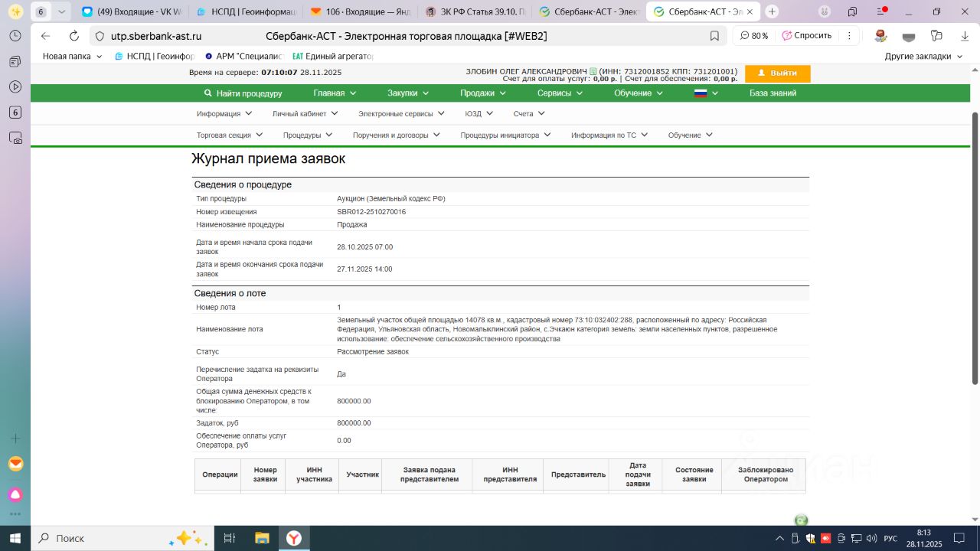Open the screenshot tool in the sidebar
This screenshot has height=551, width=980.
(15, 138)
